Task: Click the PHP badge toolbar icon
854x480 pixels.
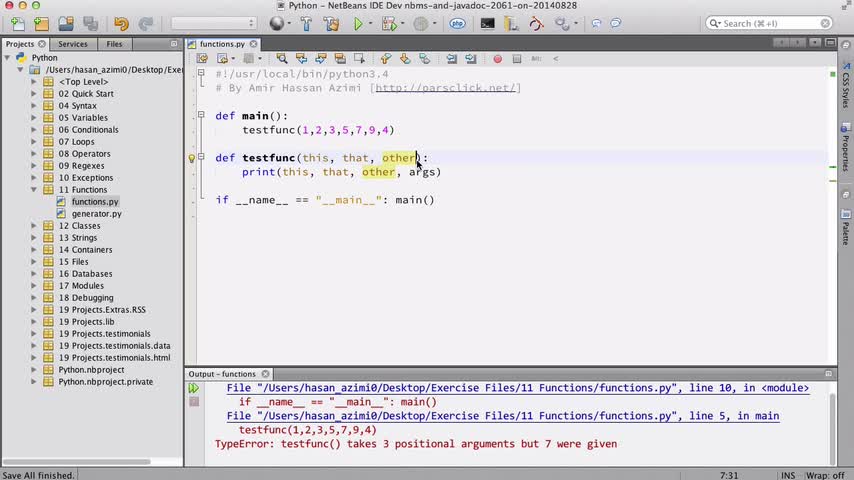Action: [458, 23]
